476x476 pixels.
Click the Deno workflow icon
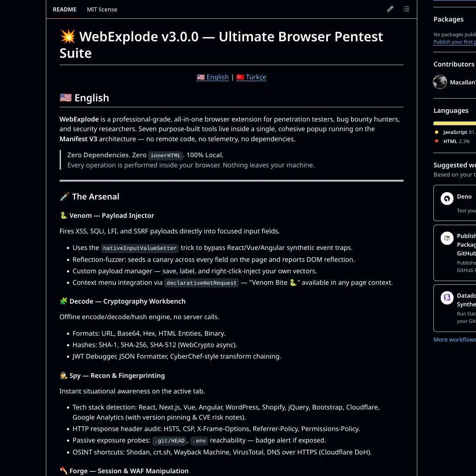point(447,199)
